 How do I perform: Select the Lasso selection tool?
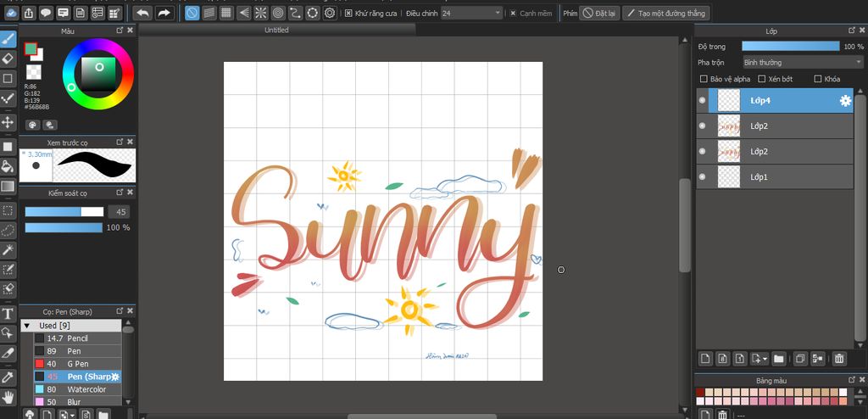[8, 230]
